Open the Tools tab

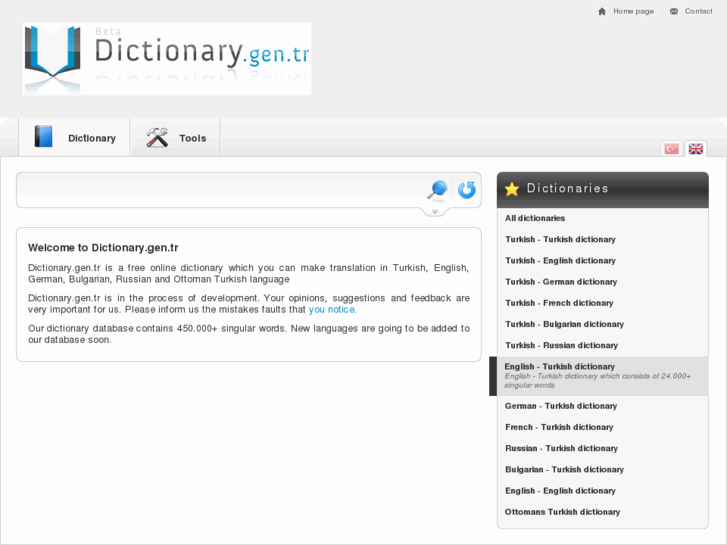(x=176, y=137)
